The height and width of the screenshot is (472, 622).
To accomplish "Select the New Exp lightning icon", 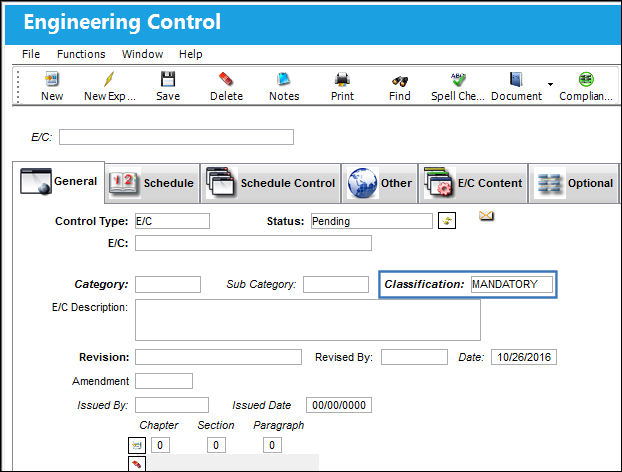I will [109, 79].
